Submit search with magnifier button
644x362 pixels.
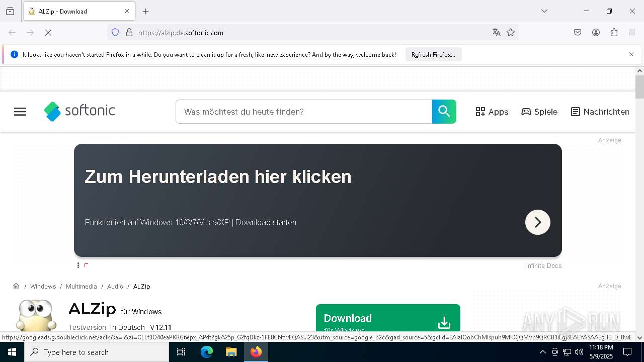[444, 112]
